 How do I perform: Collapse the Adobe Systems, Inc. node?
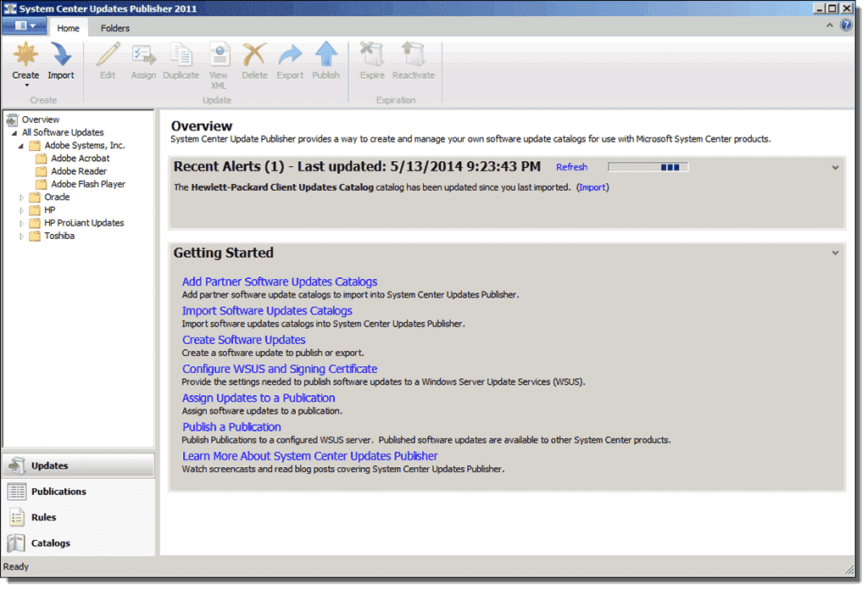click(21, 146)
